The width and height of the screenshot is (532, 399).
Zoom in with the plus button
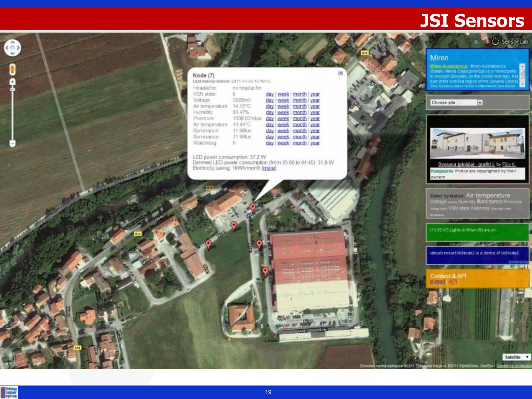tap(12, 82)
